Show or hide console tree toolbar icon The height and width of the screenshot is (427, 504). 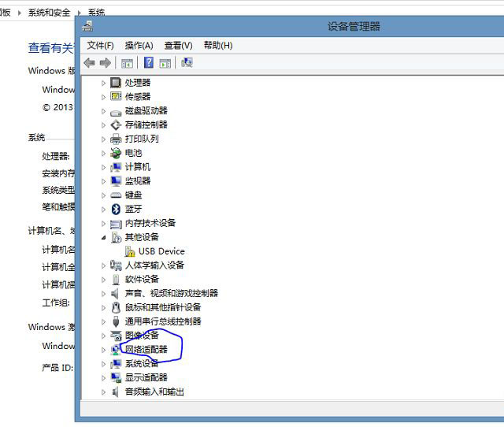[127, 63]
